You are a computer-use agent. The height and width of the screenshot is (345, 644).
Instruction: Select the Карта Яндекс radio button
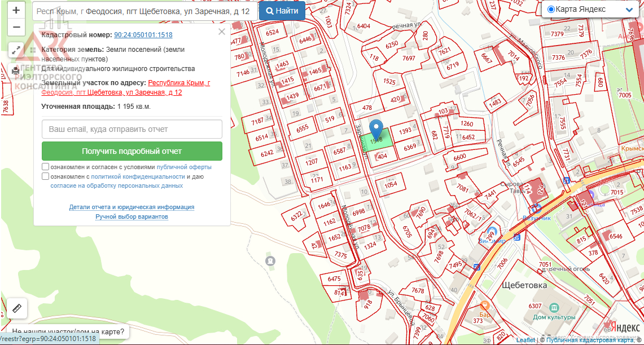tap(551, 10)
